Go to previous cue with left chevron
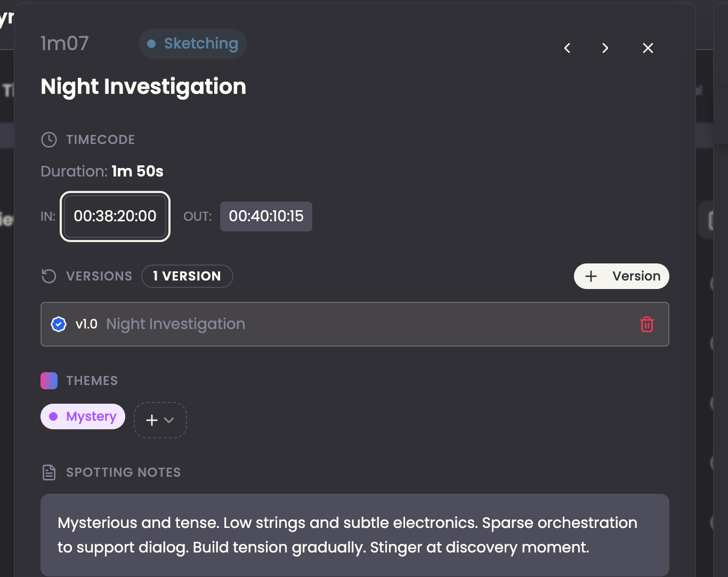 [568, 48]
